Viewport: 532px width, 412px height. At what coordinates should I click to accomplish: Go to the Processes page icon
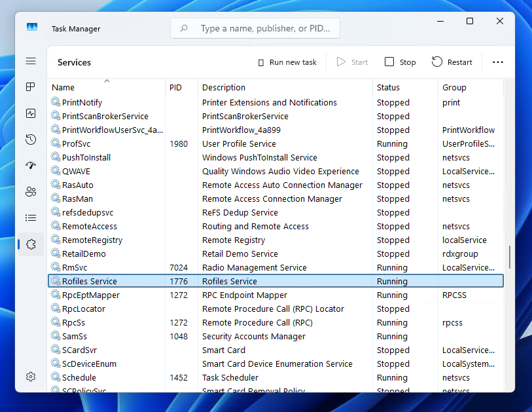point(31,87)
